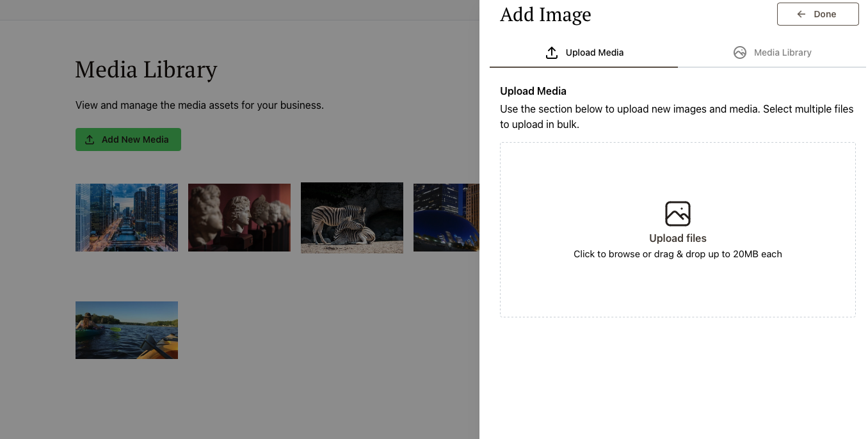Open the Media Library tab
The width and height of the screenshot is (868, 439).
pyautogui.click(x=772, y=52)
